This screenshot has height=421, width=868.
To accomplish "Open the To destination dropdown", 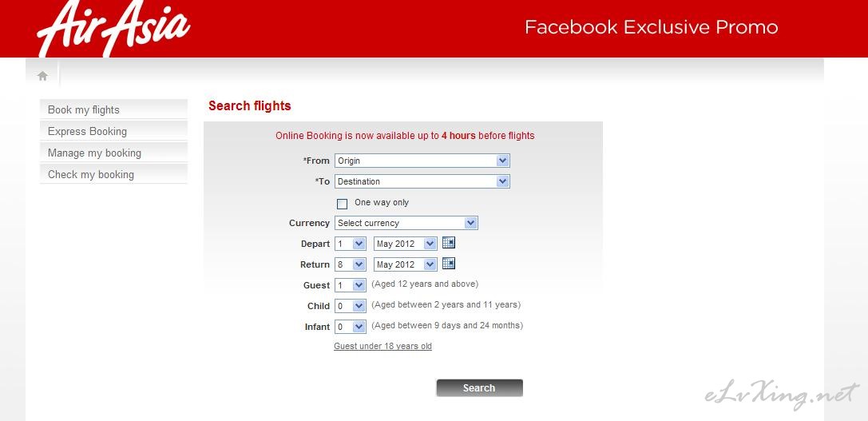I will point(422,181).
